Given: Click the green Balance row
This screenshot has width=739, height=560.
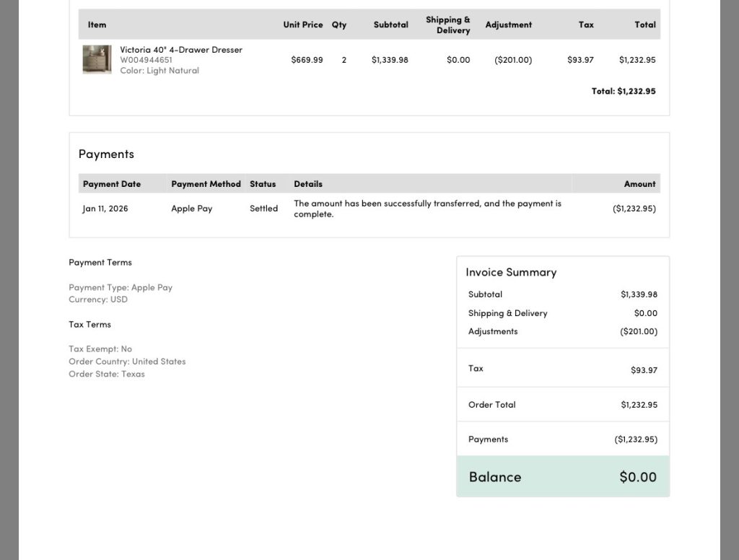Looking at the screenshot, I should click(562, 476).
